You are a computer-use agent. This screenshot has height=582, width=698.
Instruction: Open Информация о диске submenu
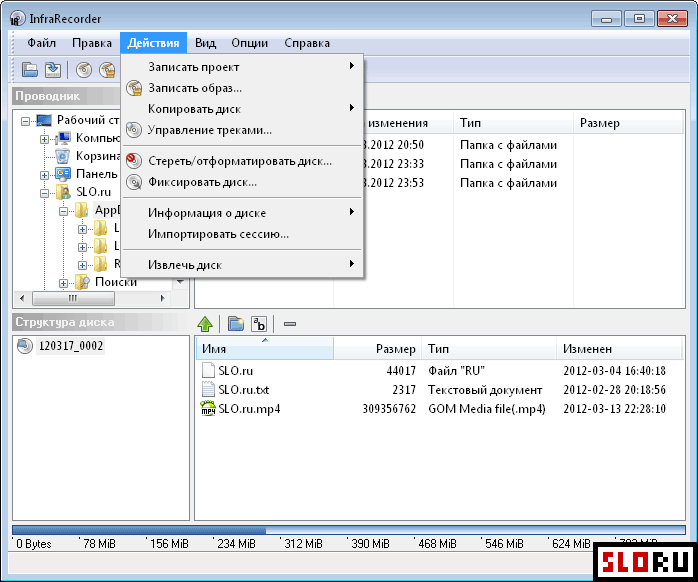[243, 213]
